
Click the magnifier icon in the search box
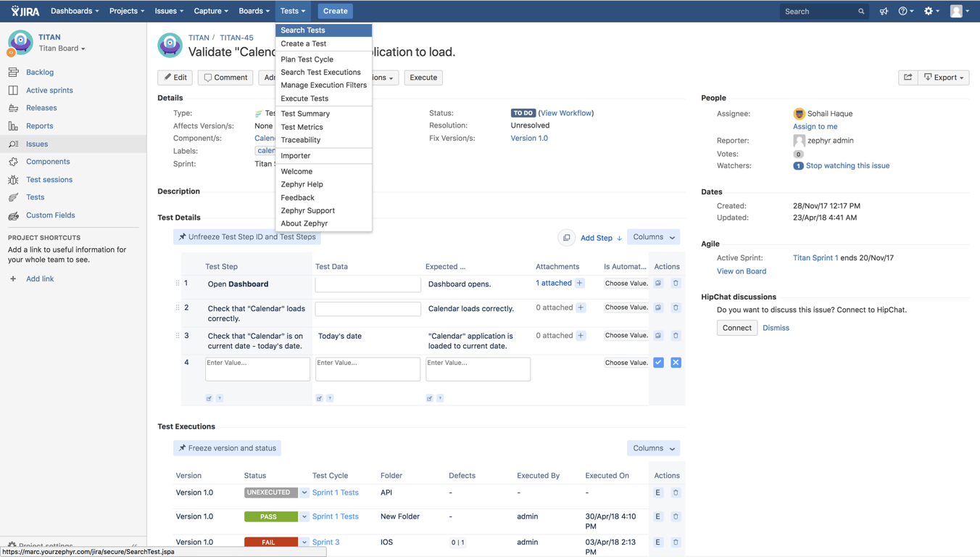861,12
